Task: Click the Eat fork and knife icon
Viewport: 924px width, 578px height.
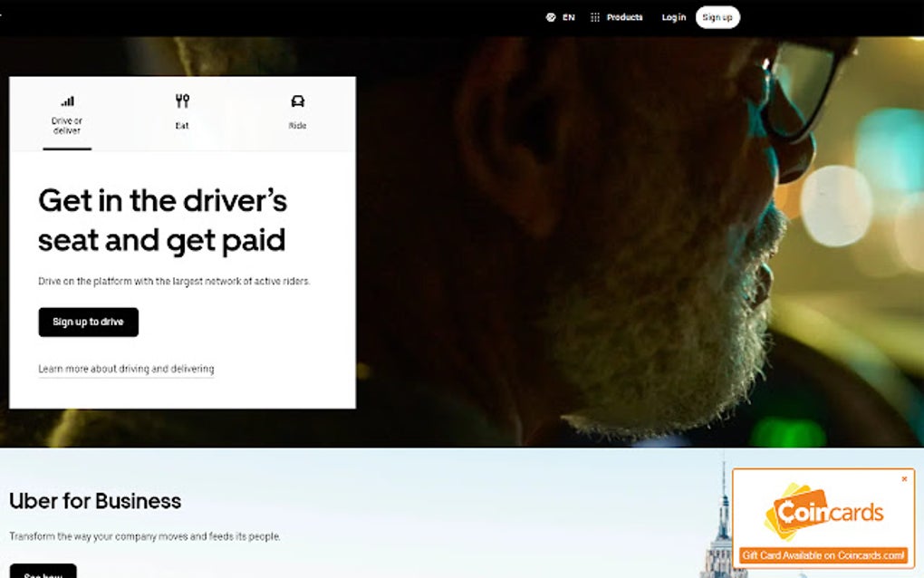Action: [x=182, y=101]
